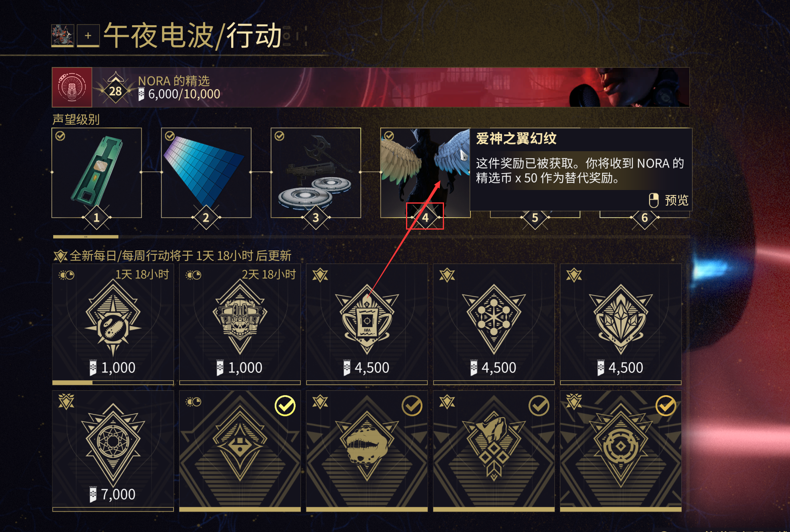The width and height of the screenshot is (790, 532).
Task: Open the 7,000 elite weekly challenge card
Action: [113, 451]
